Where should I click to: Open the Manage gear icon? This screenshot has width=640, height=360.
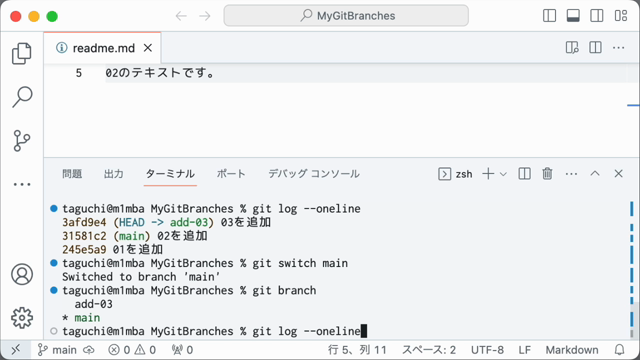coord(22,318)
